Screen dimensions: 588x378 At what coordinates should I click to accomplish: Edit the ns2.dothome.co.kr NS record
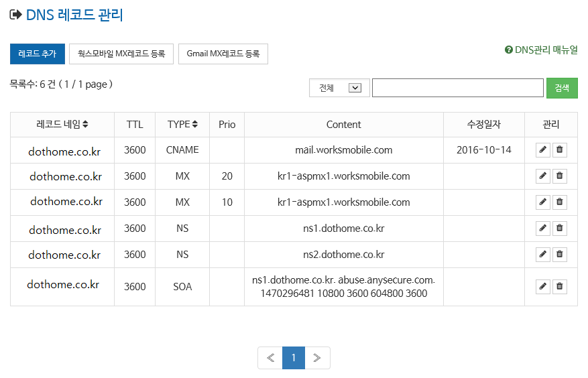(x=542, y=255)
